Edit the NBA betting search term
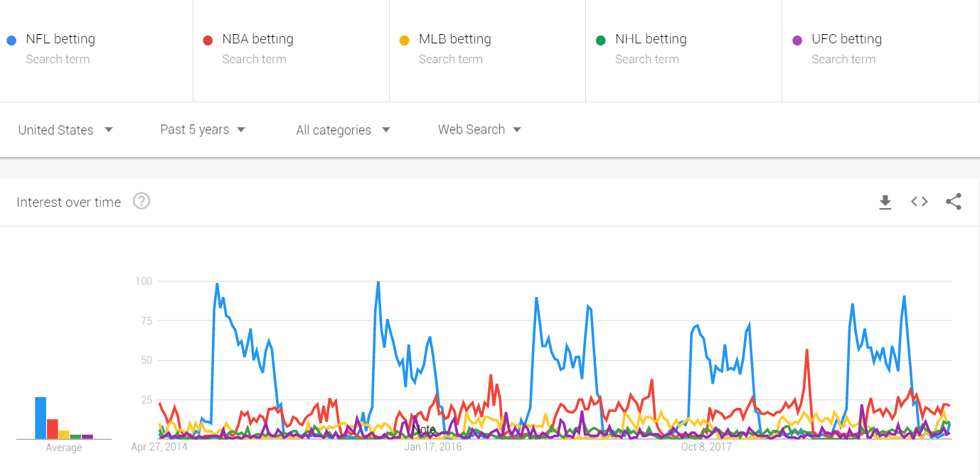 pos(257,39)
